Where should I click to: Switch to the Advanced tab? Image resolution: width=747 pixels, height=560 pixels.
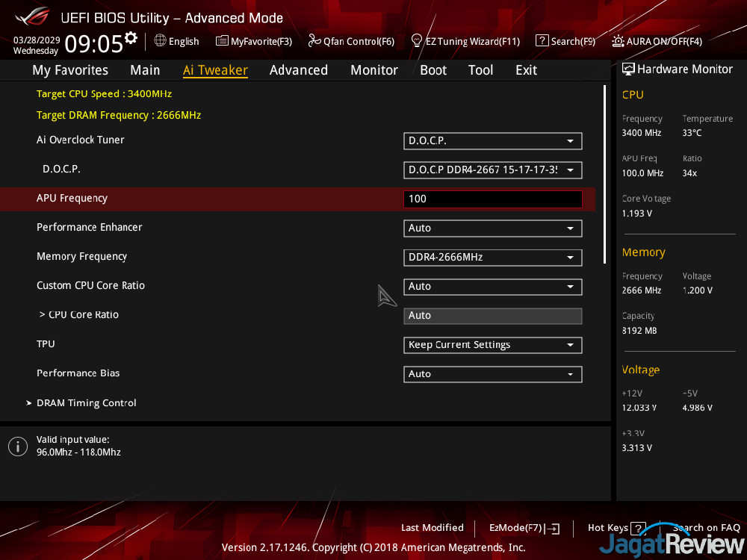298,70
